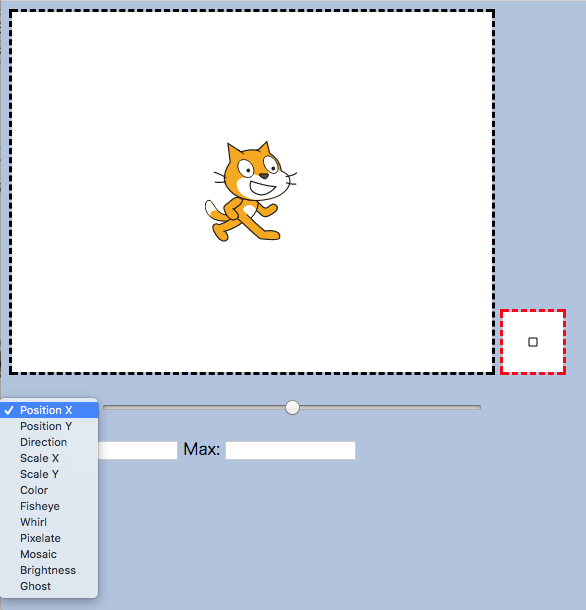The image size is (586, 610).
Task: Select the Pixelate effect
Action: tap(49, 538)
